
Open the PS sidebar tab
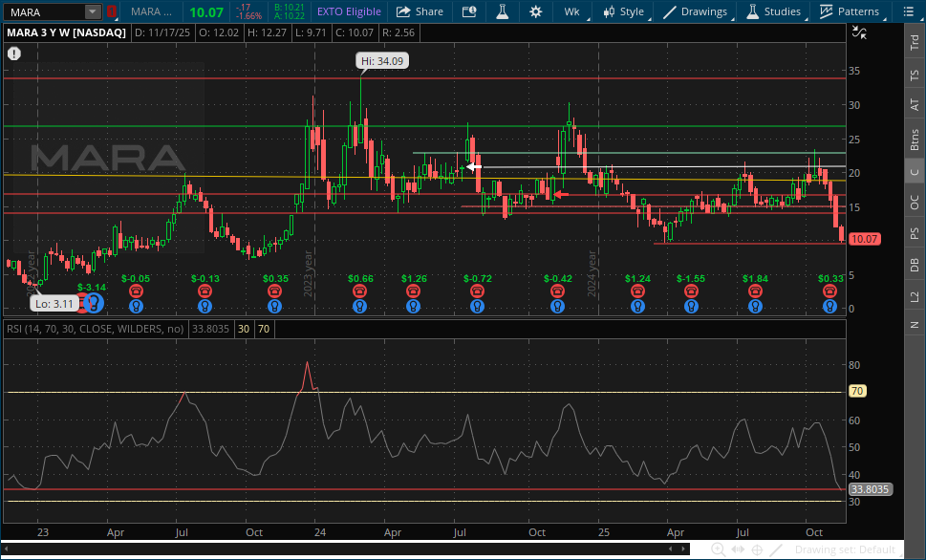coord(915,234)
